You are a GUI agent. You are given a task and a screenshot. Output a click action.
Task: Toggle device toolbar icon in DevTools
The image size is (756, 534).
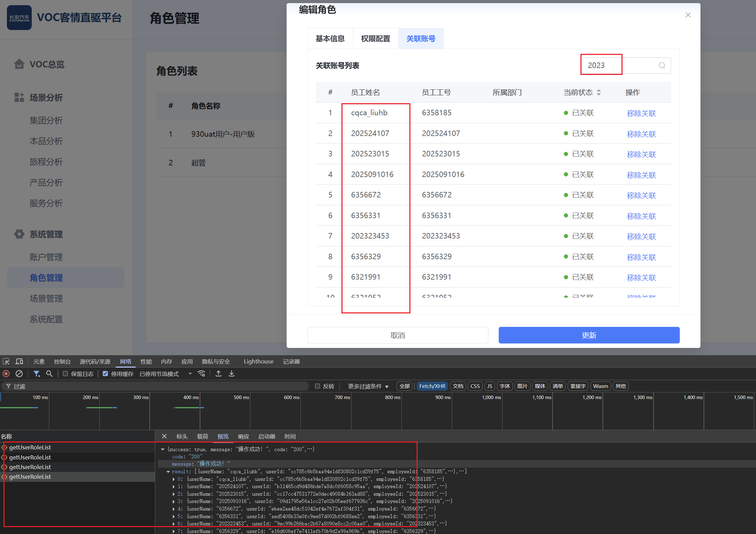click(19, 361)
